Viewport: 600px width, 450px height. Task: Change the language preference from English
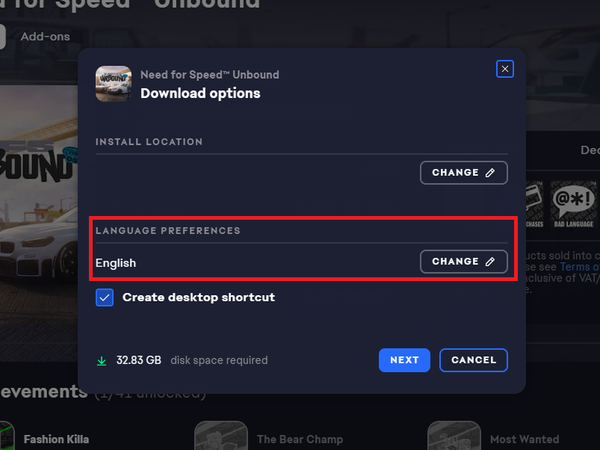pos(463,262)
